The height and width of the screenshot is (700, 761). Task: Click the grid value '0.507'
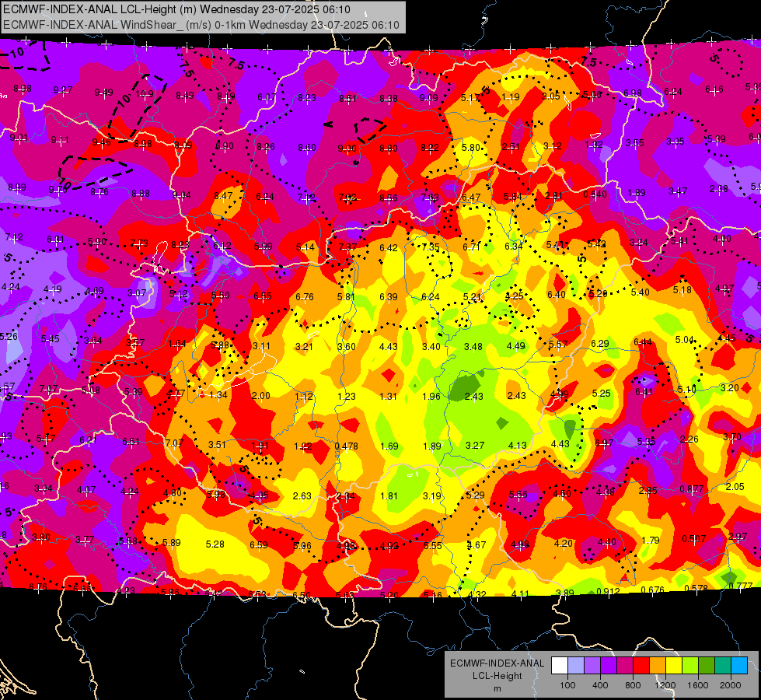pos(693,538)
